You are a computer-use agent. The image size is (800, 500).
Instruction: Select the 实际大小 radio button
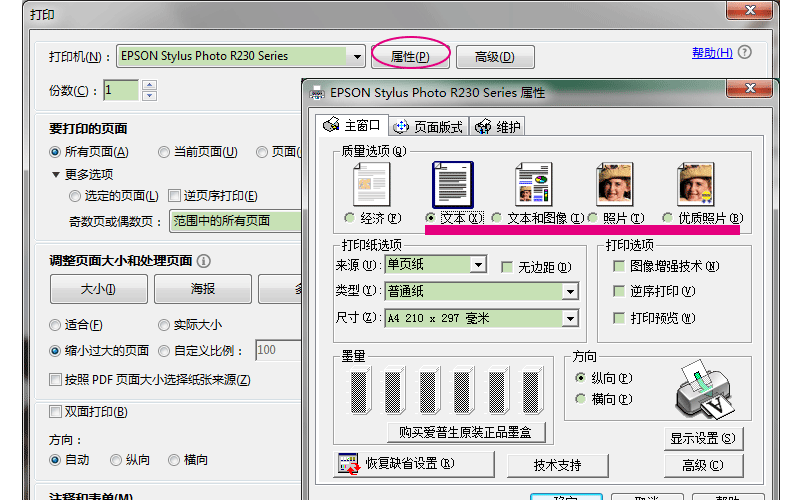click(164, 325)
